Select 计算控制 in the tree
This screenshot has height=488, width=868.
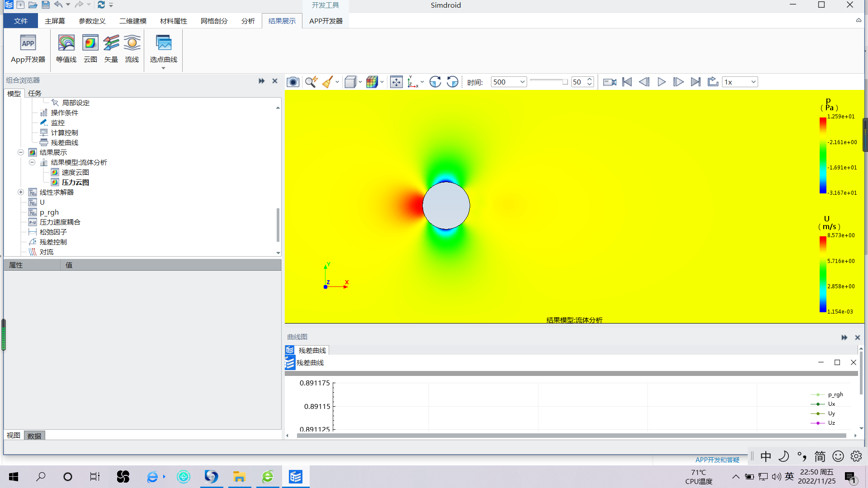click(64, 132)
